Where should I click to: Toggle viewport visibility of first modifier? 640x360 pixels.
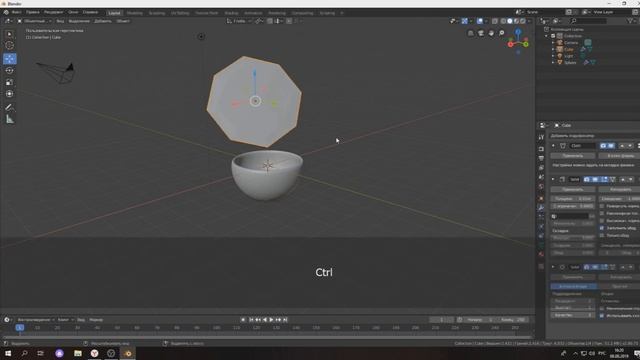click(611, 146)
